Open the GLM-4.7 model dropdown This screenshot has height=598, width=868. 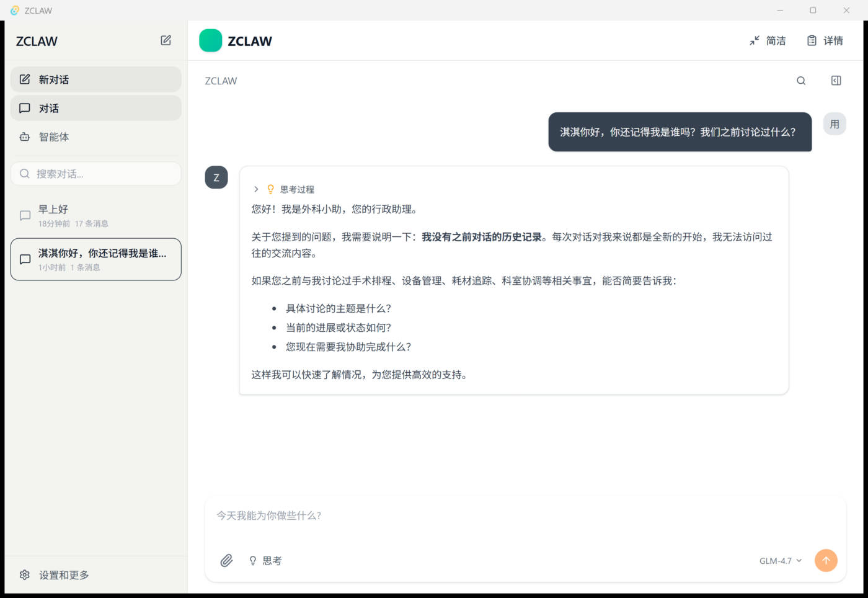click(780, 561)
